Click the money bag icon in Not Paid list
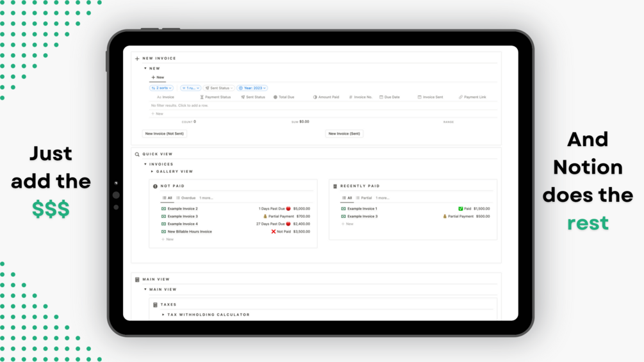The image size is (644, 362). [x=265, y=217]
